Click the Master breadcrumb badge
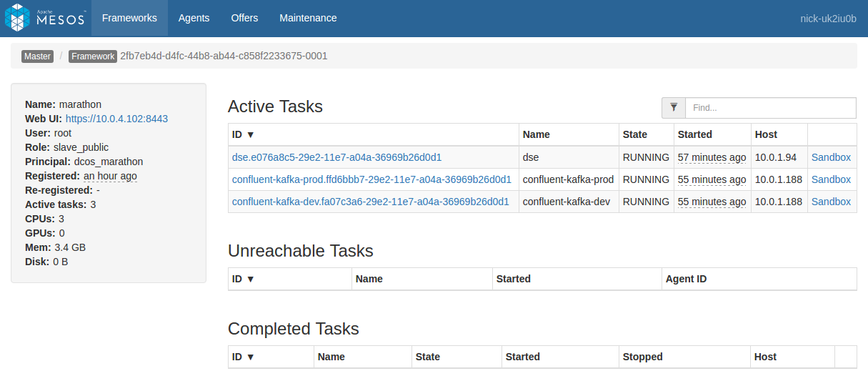Image resolution: width=868 pixels, height=381 pixels. coord(37,56)
